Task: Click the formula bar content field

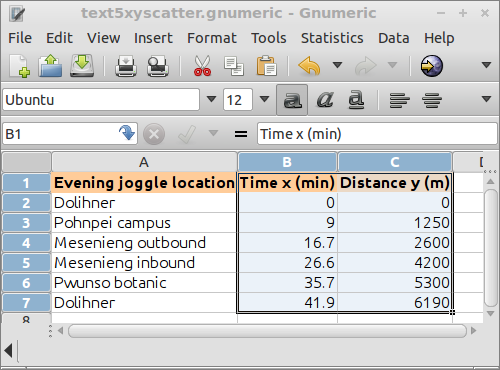Action: (x=377, y=134)
